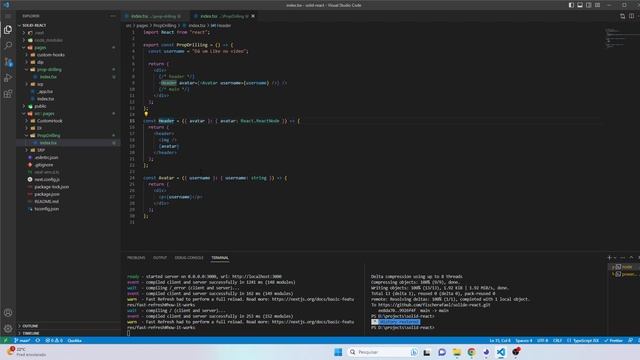The width and height of the screenshot is (640, 360).
Task: Open .gitignore file
Action: (x=69, y=165)
